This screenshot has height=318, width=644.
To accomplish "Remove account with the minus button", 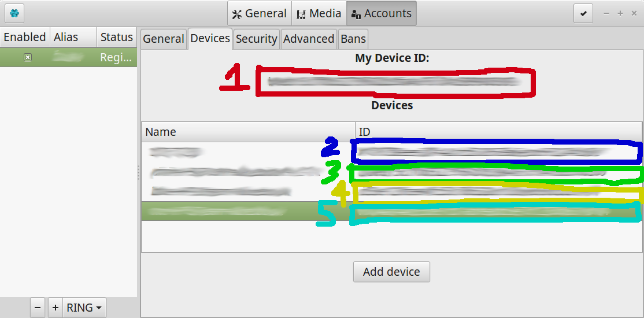I will coord(38,308).
